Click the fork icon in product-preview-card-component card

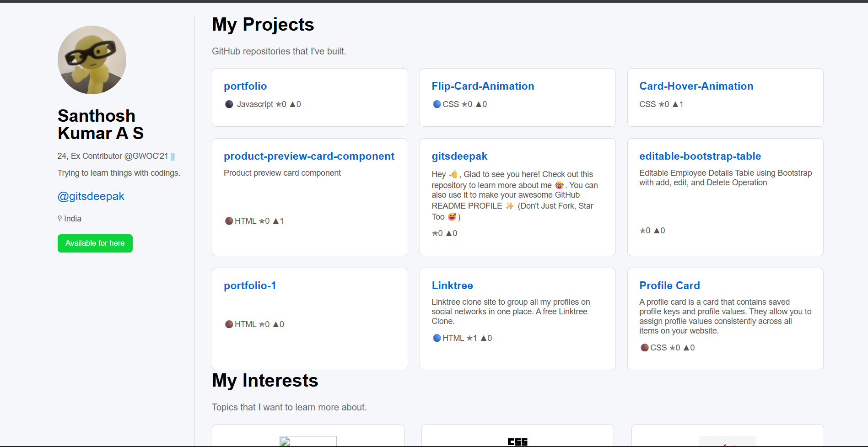click(276, 221)
